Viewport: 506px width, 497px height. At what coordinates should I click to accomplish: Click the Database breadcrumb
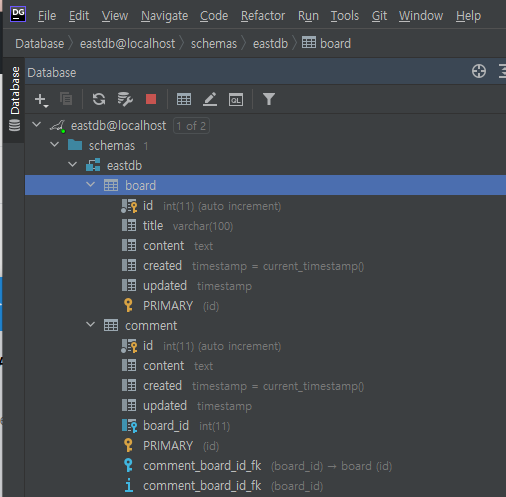coord(40,44)
